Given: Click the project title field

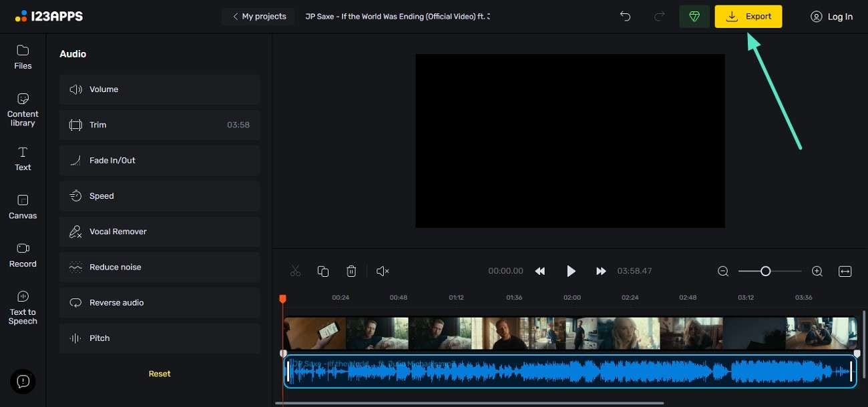Looking at the screenshot, I should tap(398, 16).
